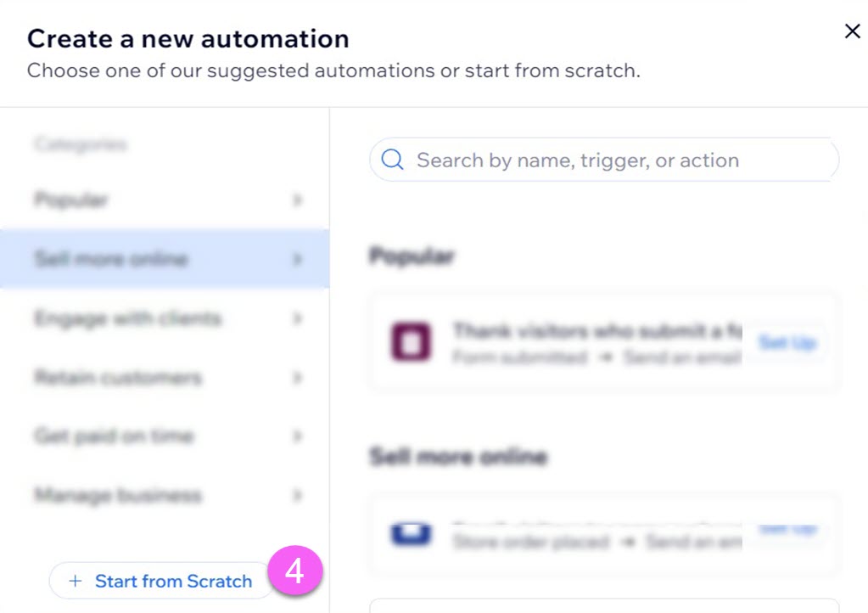
Task: Select the Manage business category
Action: (x=165, y=495)
